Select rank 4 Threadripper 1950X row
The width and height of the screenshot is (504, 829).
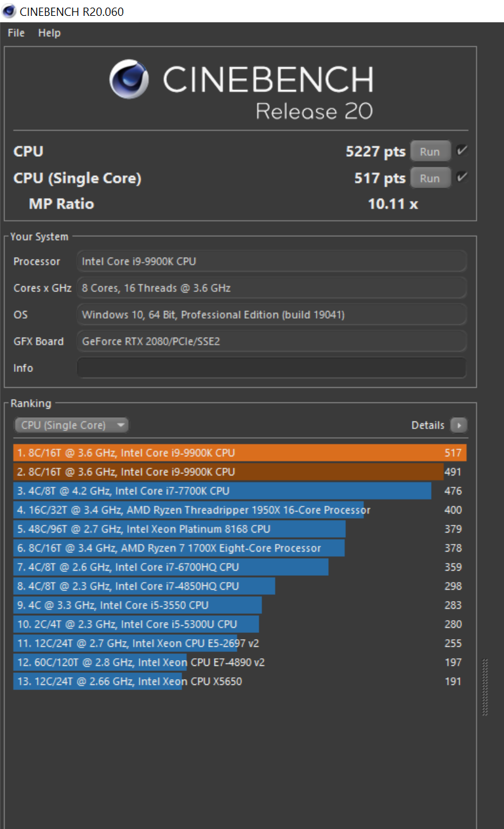coord(240,510)
